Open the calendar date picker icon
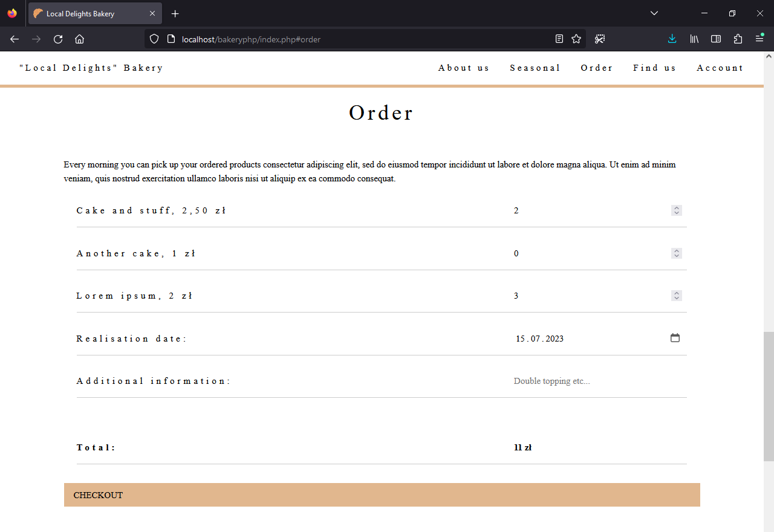Image resolution: width=774 pixels, height=532 pixels. [x=675, y=338]
